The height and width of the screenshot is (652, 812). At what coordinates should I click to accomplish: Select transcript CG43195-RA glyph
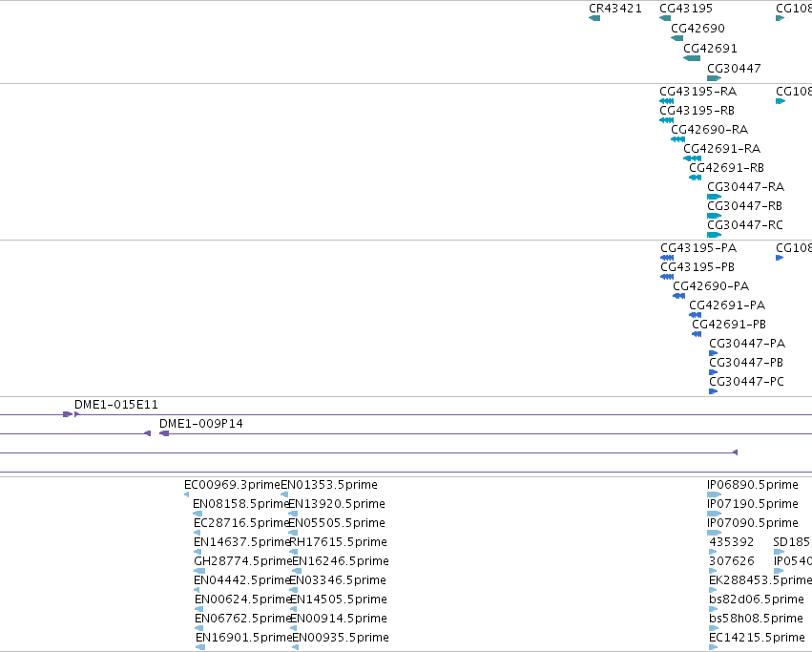click(x=666, y=101)
